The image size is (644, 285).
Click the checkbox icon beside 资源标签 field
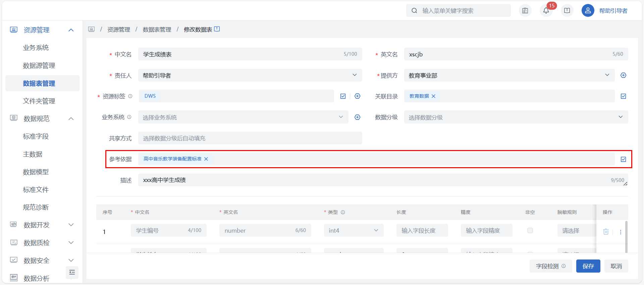343,96
